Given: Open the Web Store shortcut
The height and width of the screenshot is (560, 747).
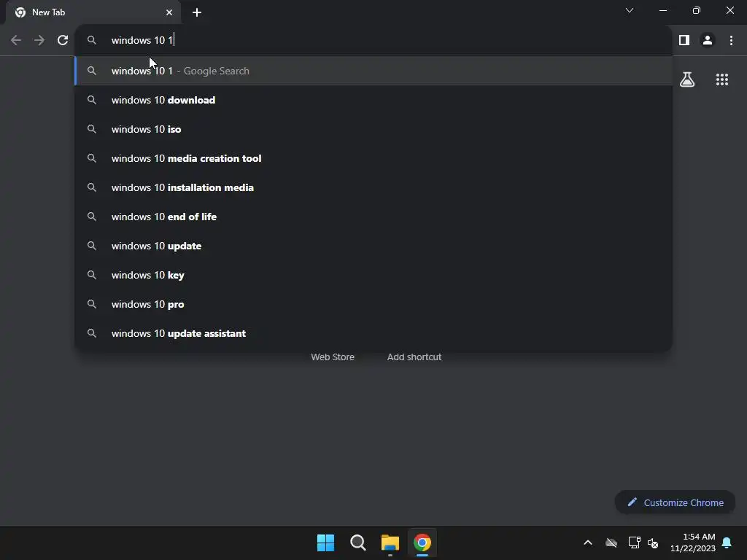Looking at the screenshot, I should click(x=333, y=357).
